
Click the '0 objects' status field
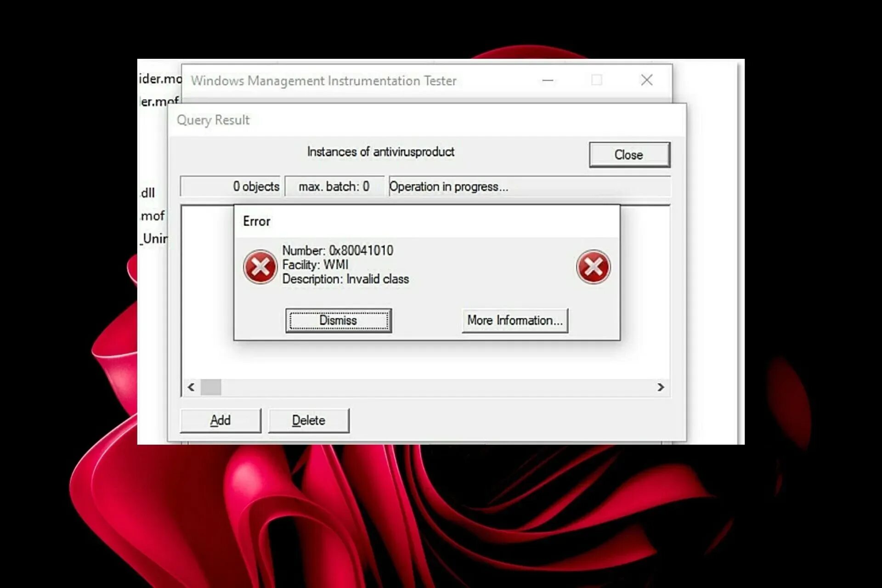pos(231,187)
